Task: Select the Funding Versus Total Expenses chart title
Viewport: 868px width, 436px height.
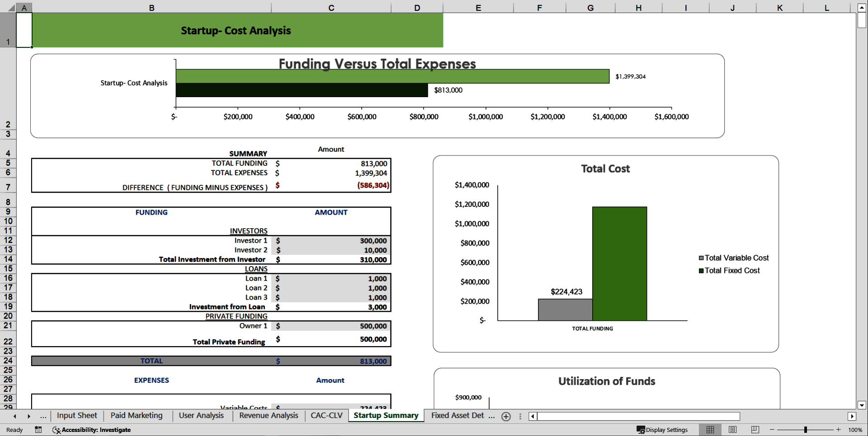Action: pos(377,64)
